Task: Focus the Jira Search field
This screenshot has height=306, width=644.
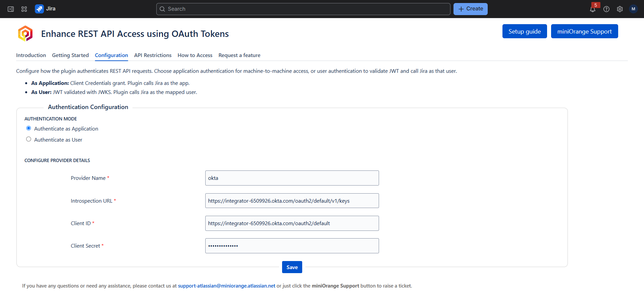Action: 303,9
